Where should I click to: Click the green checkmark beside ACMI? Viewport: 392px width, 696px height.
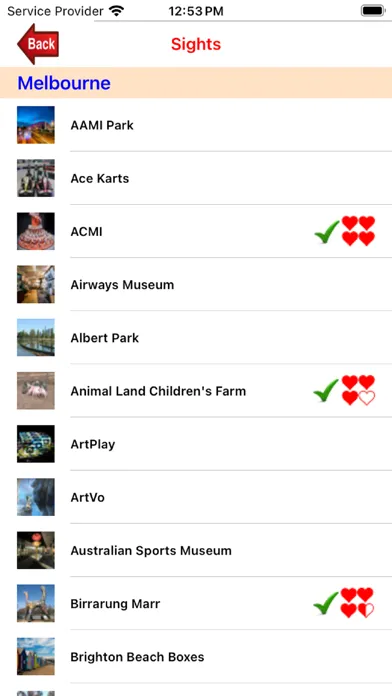pos(327,232)
